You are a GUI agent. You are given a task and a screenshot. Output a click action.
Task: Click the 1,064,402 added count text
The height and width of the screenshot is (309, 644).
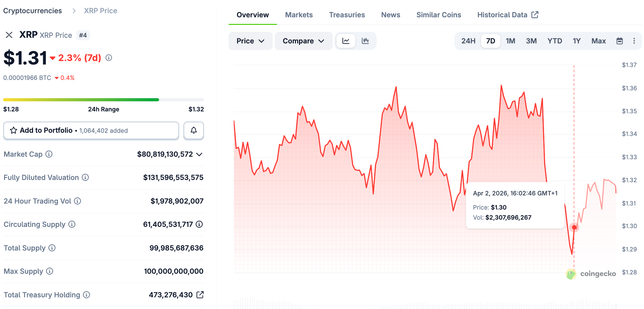tap(103, 131)
